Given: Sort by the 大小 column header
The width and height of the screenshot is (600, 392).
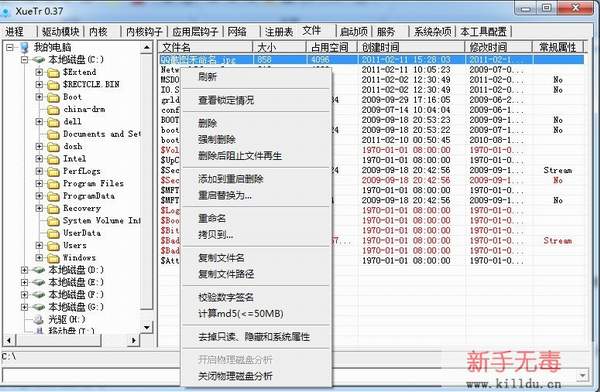Looking at the screenshot, I should (x=279, y=47).
